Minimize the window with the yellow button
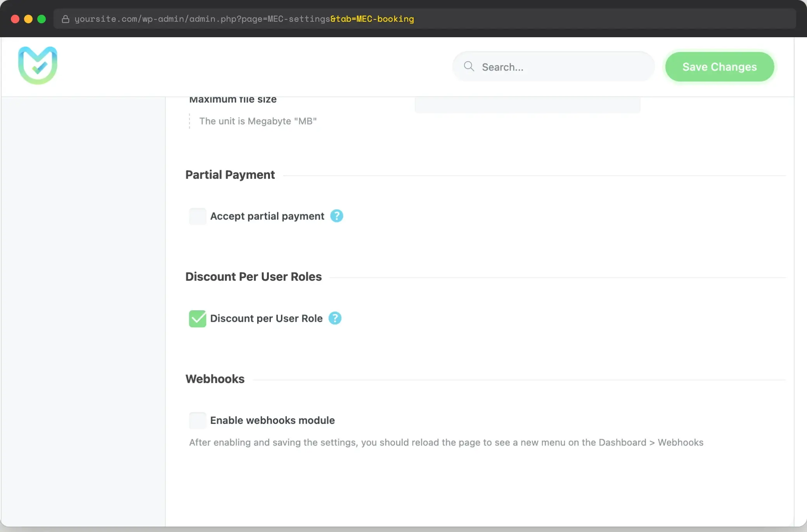The height and width of the screenshot is (532, 807). pyautogui.click(x=28, y=19)
